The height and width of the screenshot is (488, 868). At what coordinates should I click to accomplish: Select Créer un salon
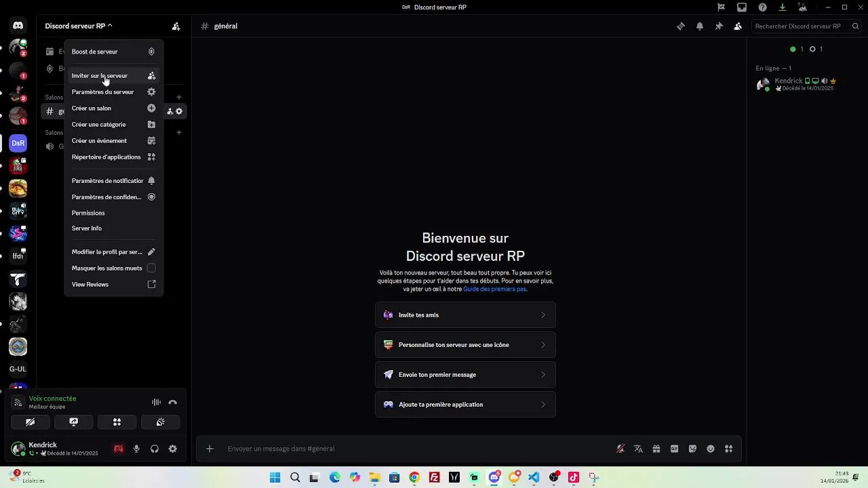click(114, 108)
